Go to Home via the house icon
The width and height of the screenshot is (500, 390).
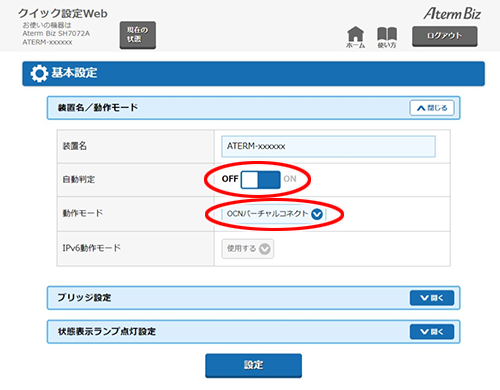click(355, 37)
